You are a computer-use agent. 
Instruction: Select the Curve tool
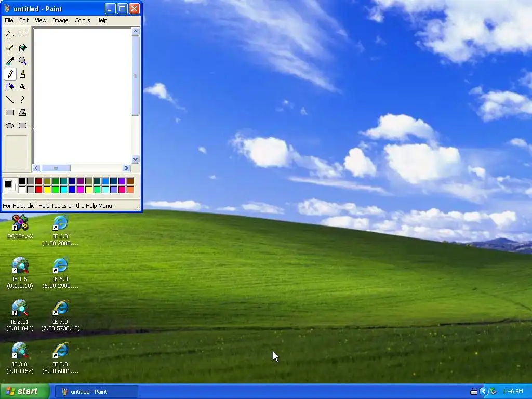(22, 99)
